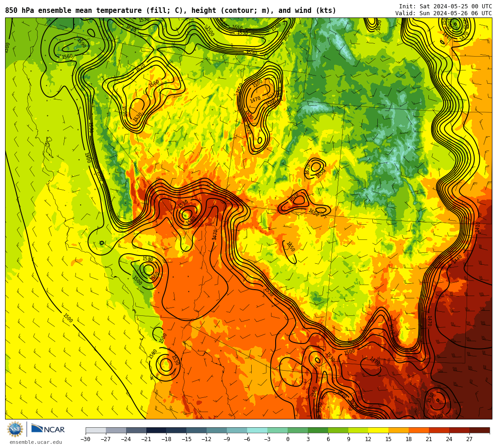Click the navy -21 to -18 colorbar swatch

click(x=156, y=430)
